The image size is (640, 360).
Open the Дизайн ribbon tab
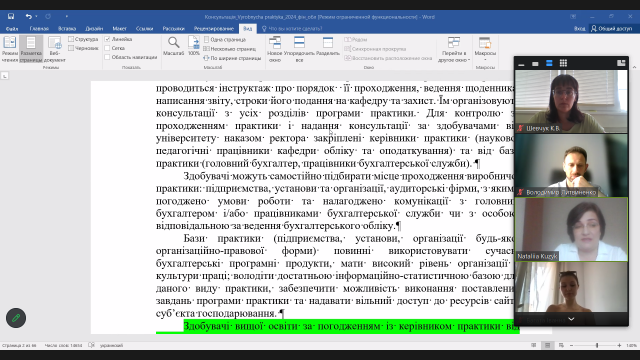pyautogui.click(x=94, y=29)
